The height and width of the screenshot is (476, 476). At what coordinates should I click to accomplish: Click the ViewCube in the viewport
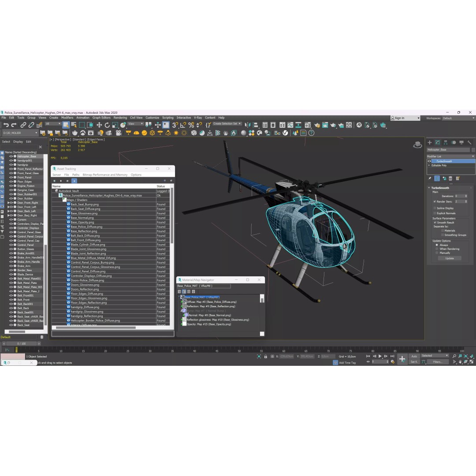click(418, 145)
